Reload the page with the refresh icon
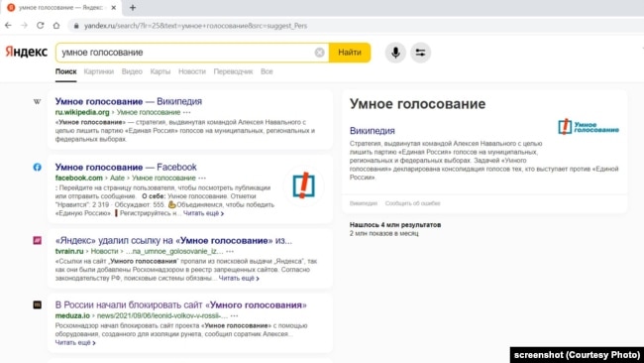Screen dimensions: 644x363 pos(41,26)
